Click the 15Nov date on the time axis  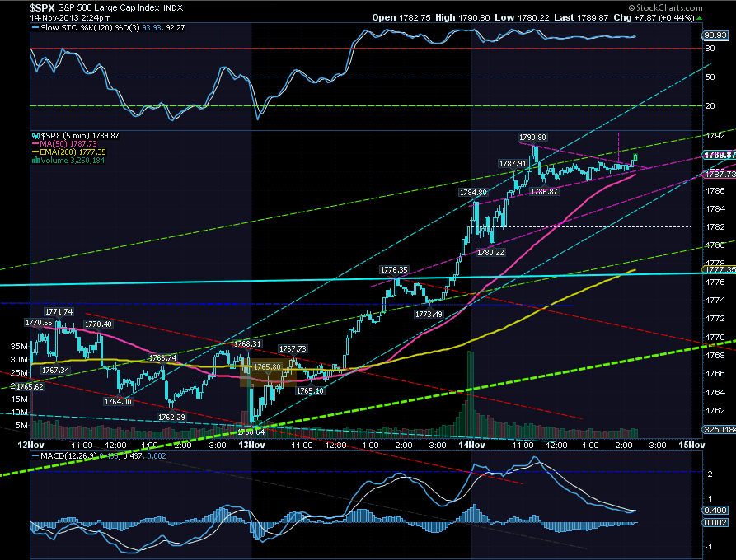tap(691, 445)
